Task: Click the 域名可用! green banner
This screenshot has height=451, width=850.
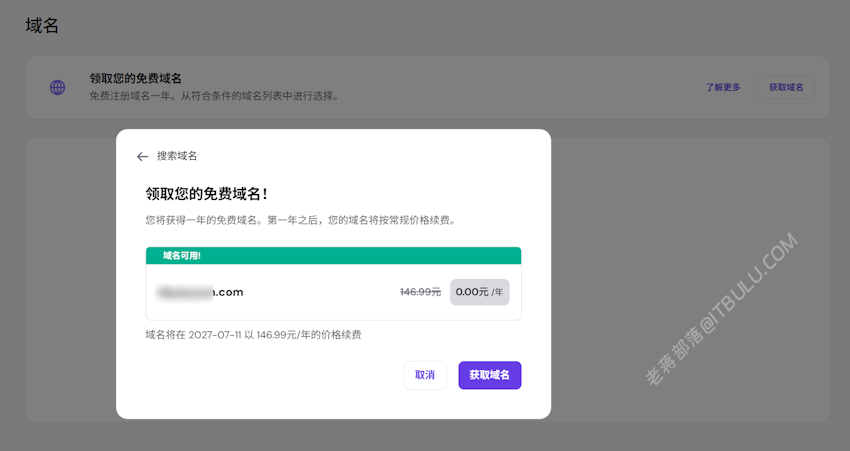Action: [333, 256]
